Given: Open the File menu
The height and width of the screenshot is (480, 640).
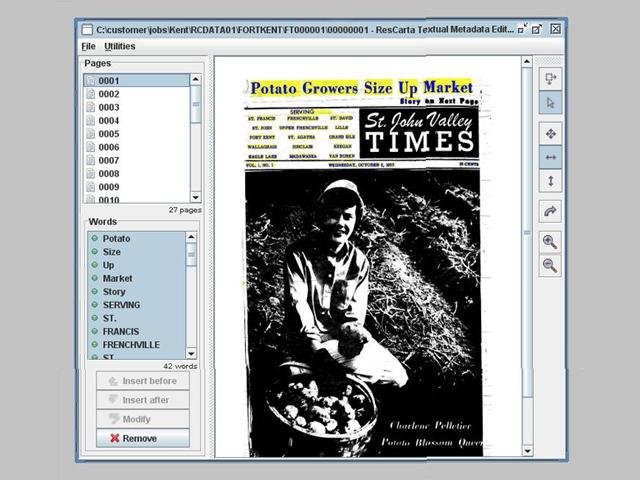Looking at the screenshot, I should click(x=88, y=46).
